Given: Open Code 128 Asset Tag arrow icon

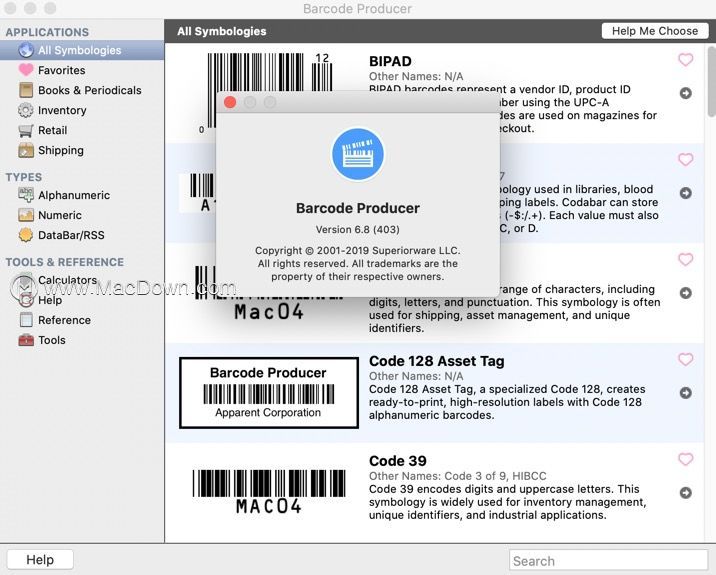Looking at the screenshot, I should tap(685, 393).
